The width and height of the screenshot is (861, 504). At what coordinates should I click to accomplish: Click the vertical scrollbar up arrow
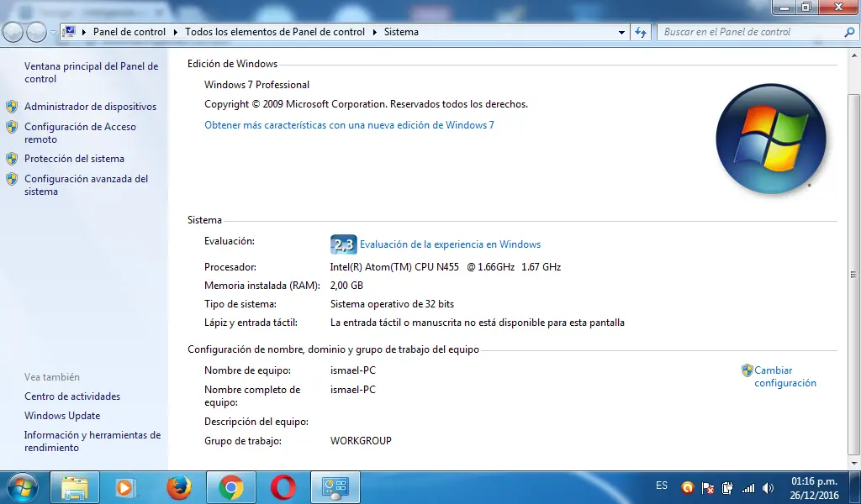[x=854, y=55]
